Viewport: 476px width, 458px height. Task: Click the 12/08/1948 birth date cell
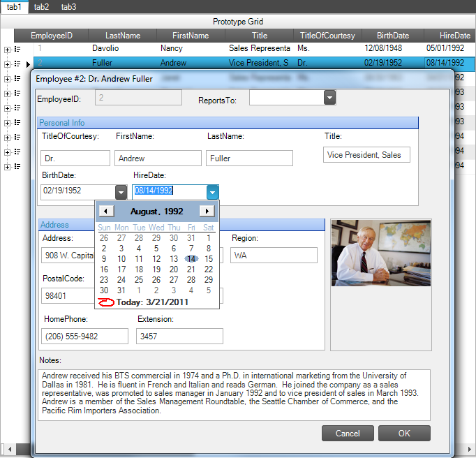point(393,48)
